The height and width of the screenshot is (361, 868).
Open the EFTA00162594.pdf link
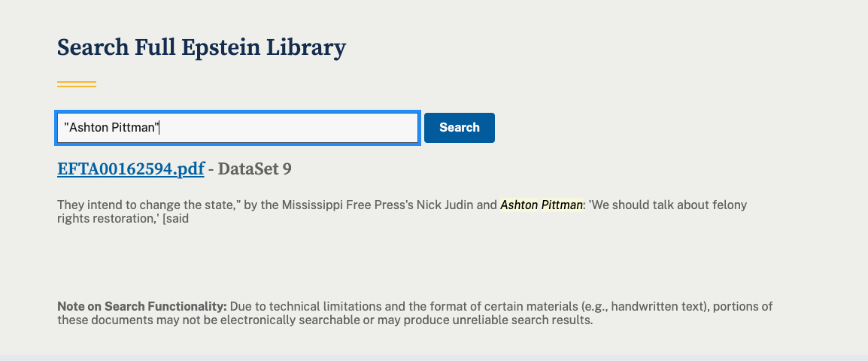tap(130, 169)
